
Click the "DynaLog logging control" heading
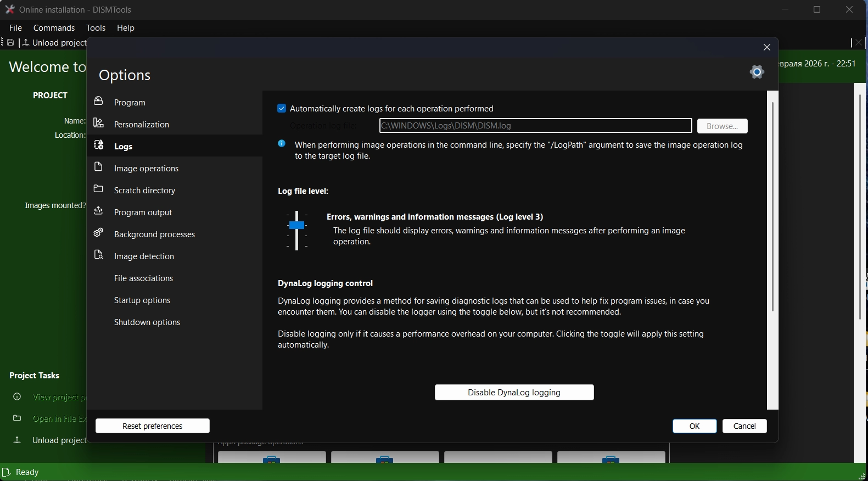[x=325, y=283]
